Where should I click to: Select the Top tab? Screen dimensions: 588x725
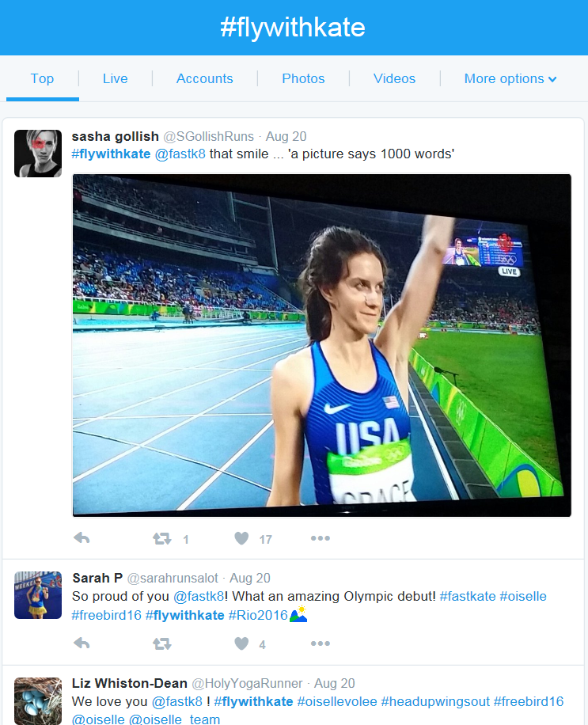click(x=42, y=78)
